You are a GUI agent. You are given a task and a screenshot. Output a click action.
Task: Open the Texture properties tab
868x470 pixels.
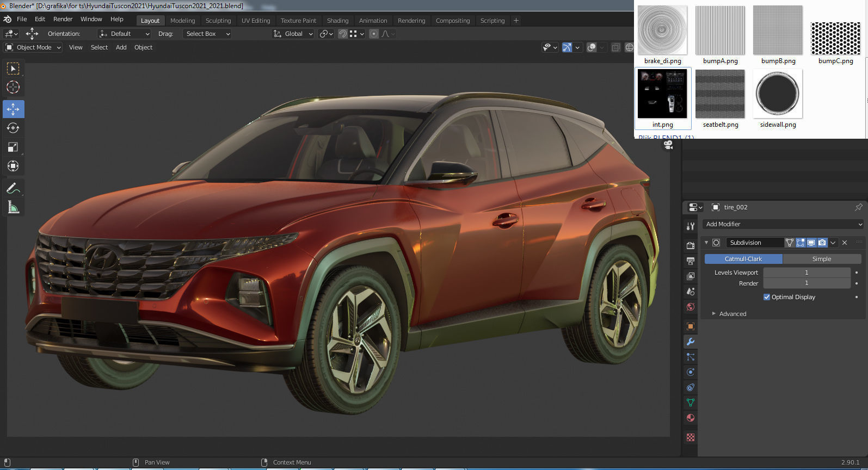(x=691, y=437)
